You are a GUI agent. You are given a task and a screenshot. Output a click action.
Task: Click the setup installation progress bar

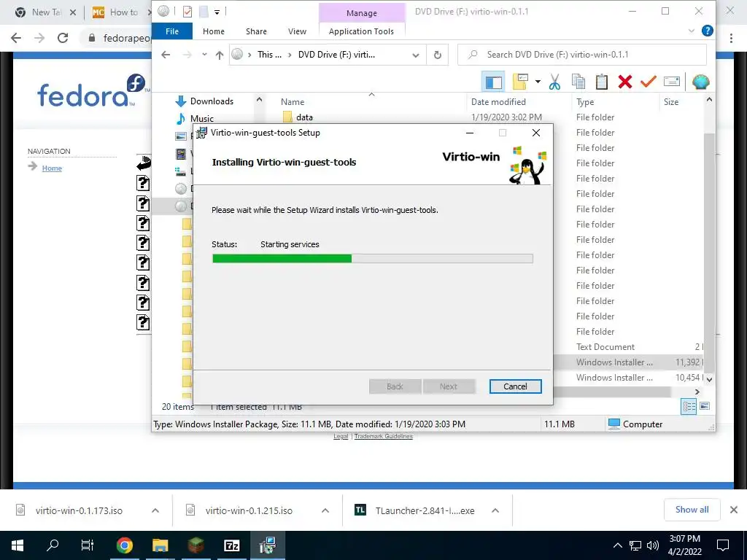click(373, 259)
